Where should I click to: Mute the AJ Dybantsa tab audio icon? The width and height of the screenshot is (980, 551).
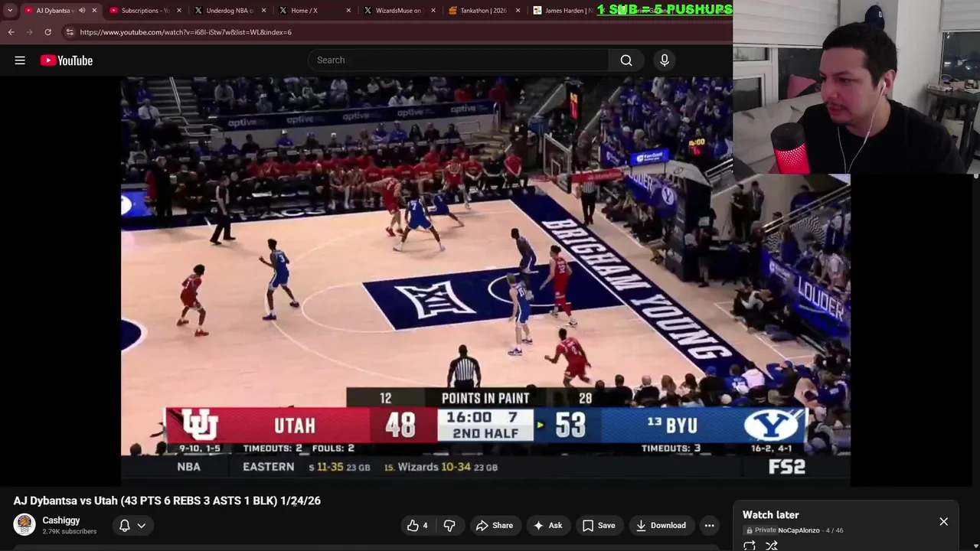pos(82,10)
